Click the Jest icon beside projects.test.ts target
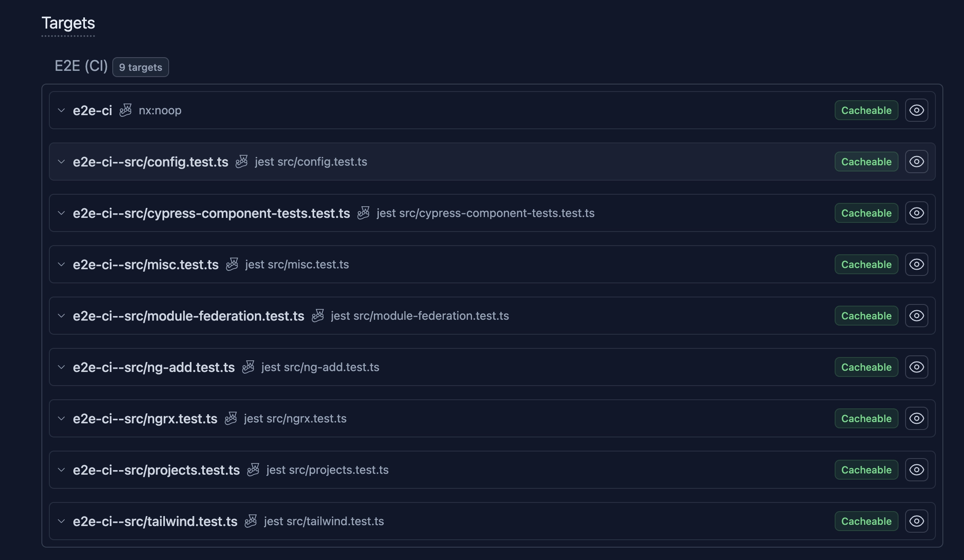This screenshot has width=964, height=560. 253,470
